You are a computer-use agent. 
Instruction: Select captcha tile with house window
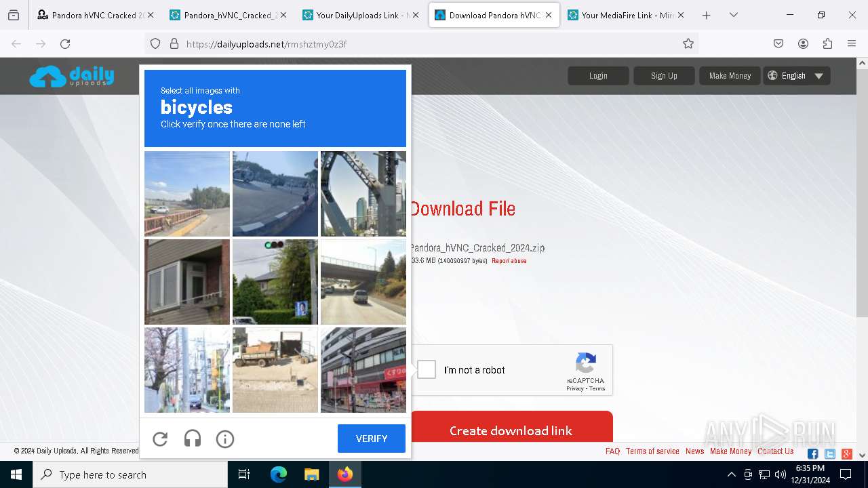[x=187, y=282]
